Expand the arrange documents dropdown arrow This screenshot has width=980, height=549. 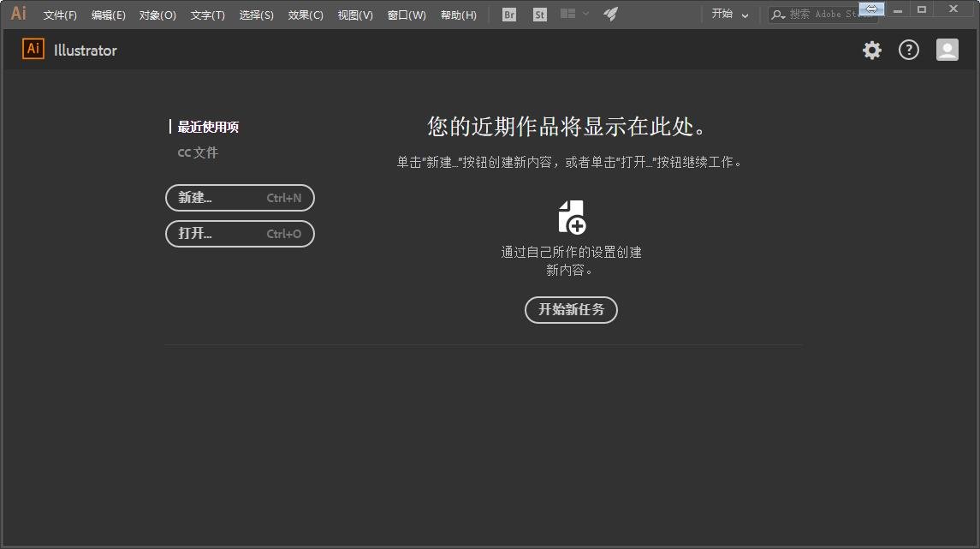(x=585, y=14)
